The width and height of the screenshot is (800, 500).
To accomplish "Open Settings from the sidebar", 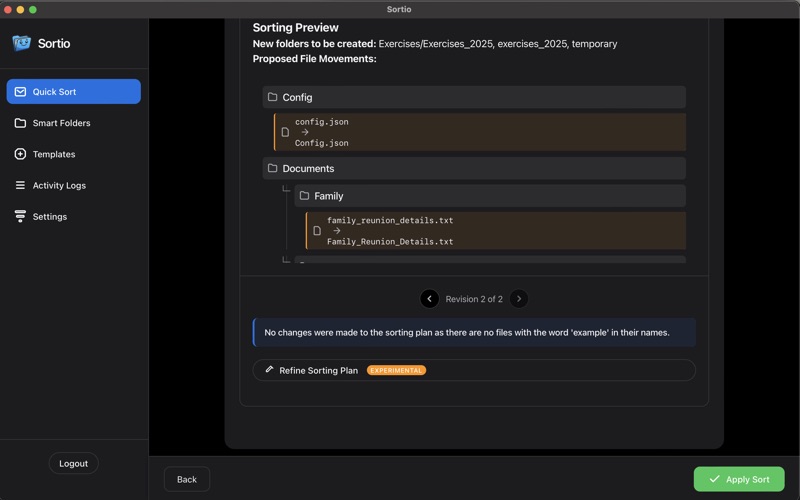I will coord(73,216).
